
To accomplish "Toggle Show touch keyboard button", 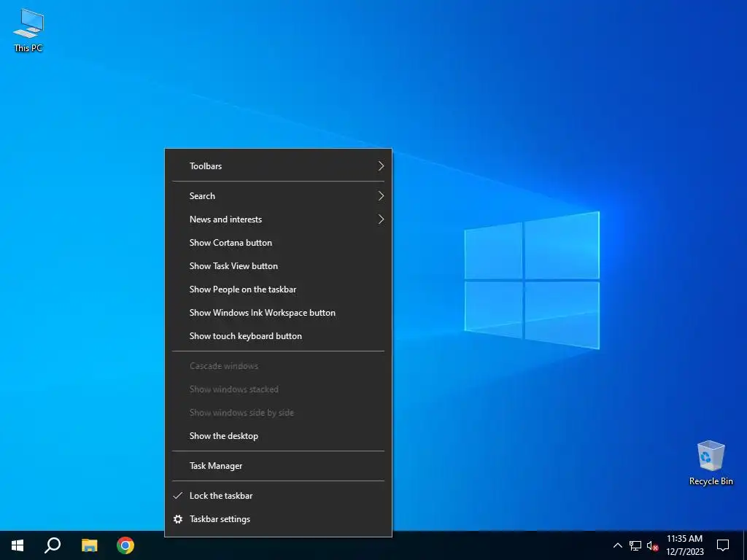I will tap(278, 336).
